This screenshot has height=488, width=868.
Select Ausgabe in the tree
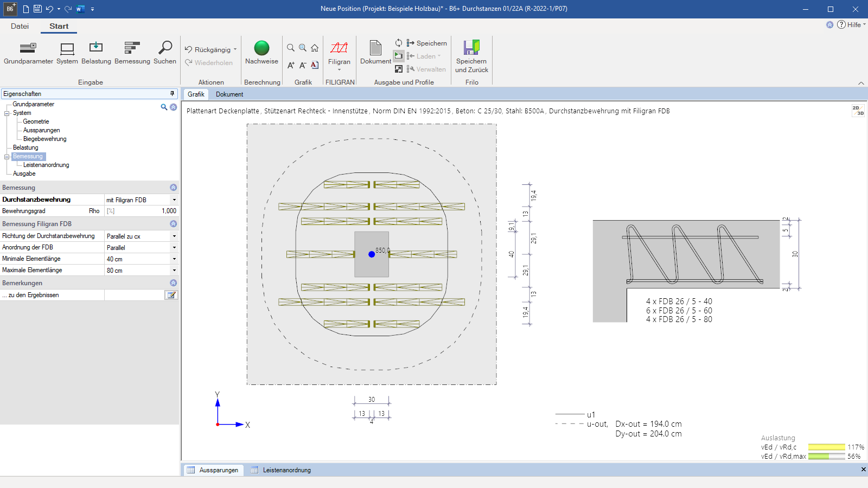(x=24, y=174)
